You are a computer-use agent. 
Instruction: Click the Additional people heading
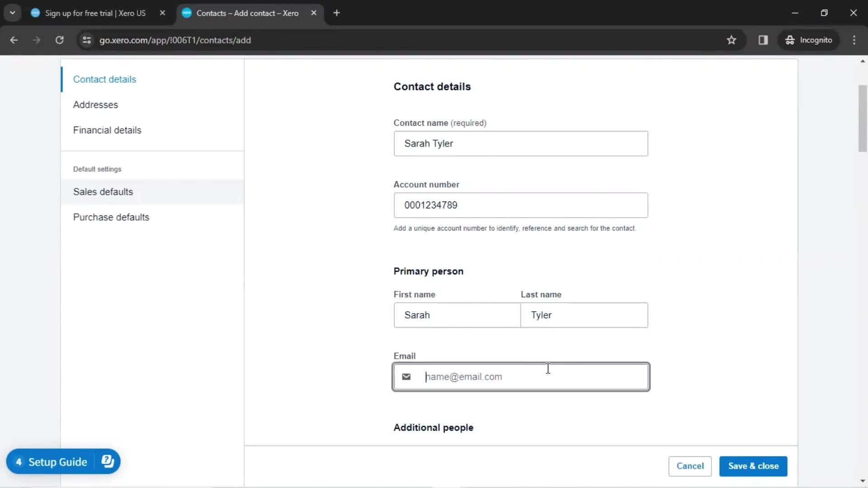(433, 428)
